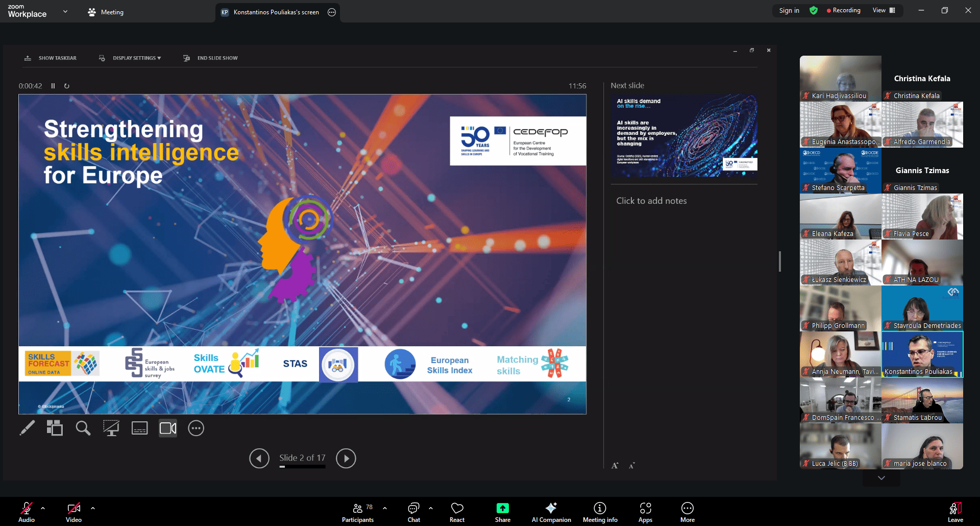Screen dimensions: 980x526
Task: Expand audio options arrow next to Audio
Action: click(x=43, y=508)
